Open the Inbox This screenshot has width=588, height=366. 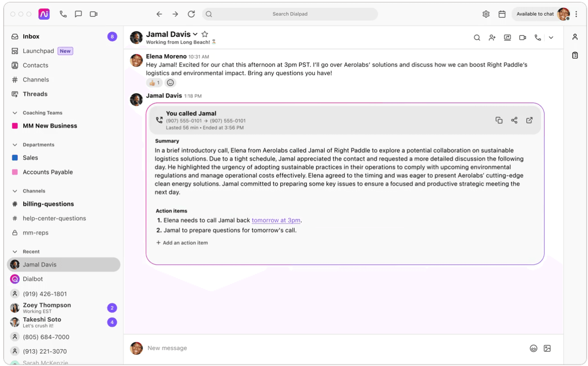pyautogui.click(x=31, y=36)
